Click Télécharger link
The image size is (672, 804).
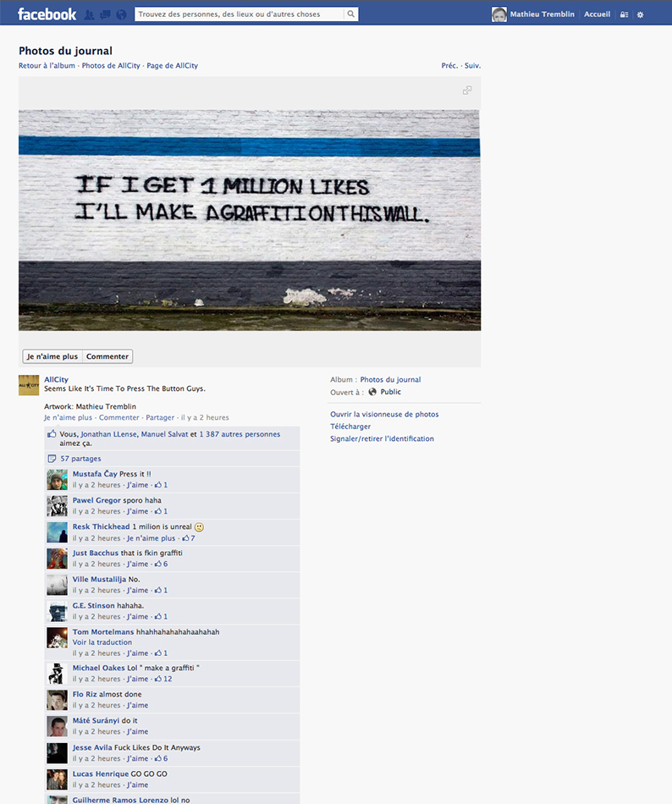(x=350, y=426)
